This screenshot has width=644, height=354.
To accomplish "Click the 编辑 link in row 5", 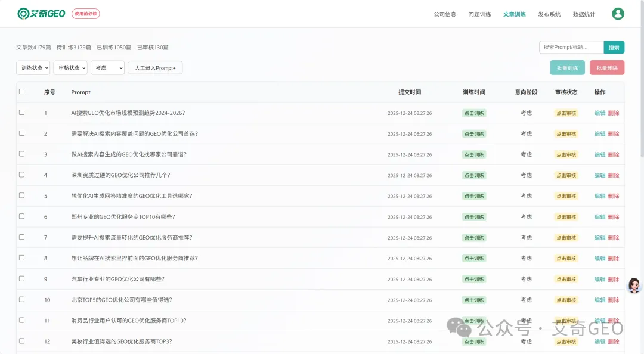I will point(599,196).
